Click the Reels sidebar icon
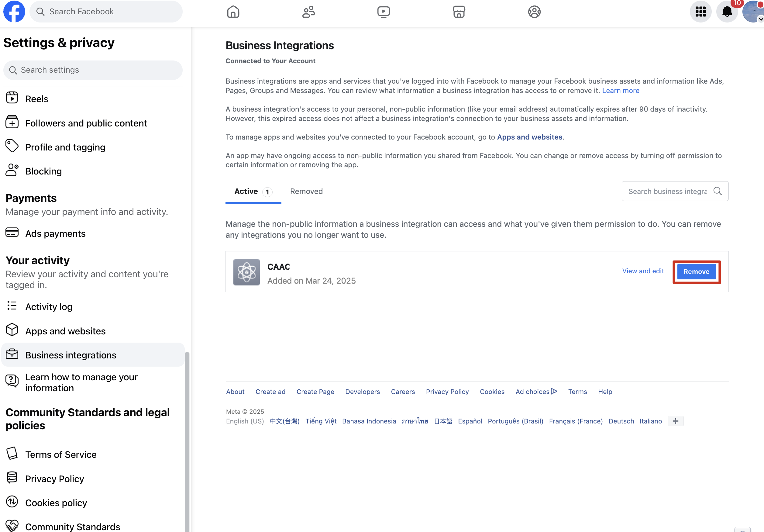Screen dimensions: 764x532 pyautogui.click(x=12, y=98)
